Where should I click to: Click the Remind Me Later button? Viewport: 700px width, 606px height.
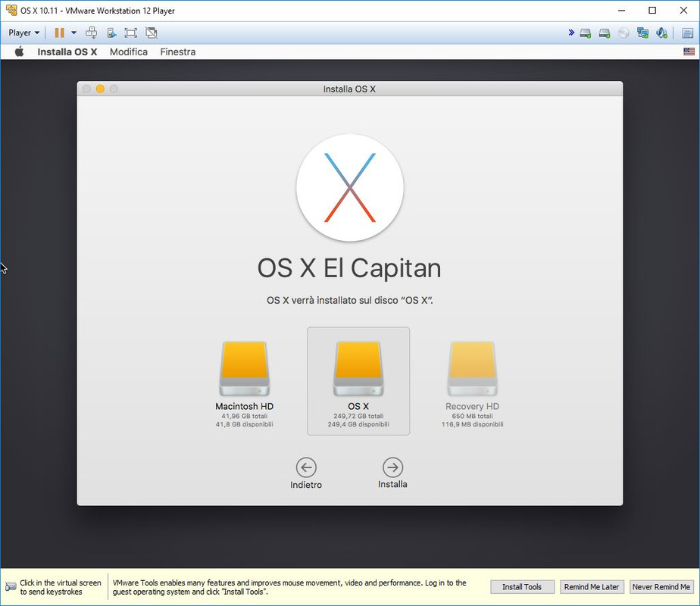592,587
